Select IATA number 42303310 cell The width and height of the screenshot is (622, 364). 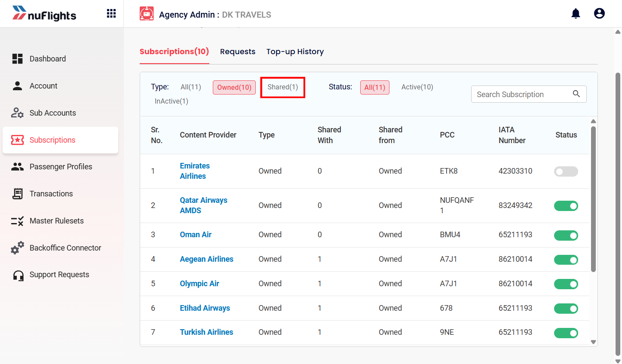(x=515, y=171)
